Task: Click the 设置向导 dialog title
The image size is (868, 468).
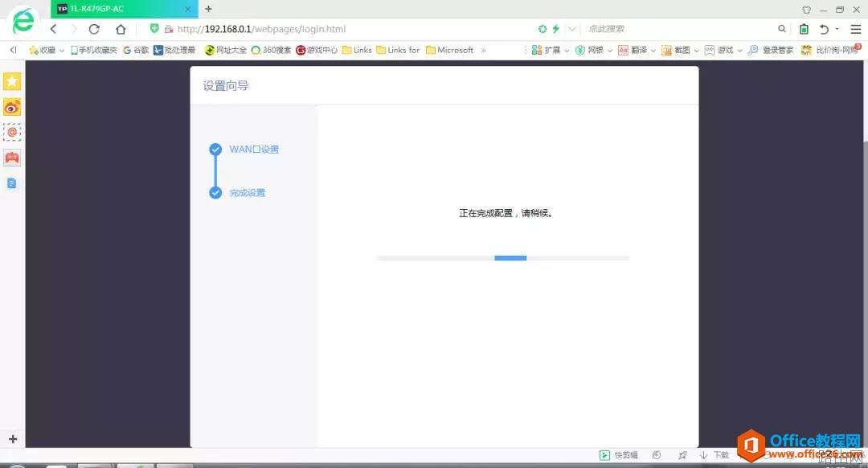Action: pyautogui.click(x=226, y=86)
